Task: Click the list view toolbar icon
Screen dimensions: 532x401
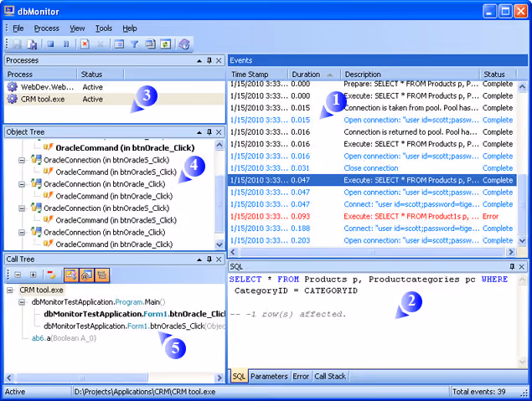Action: (x=119, y=44)
